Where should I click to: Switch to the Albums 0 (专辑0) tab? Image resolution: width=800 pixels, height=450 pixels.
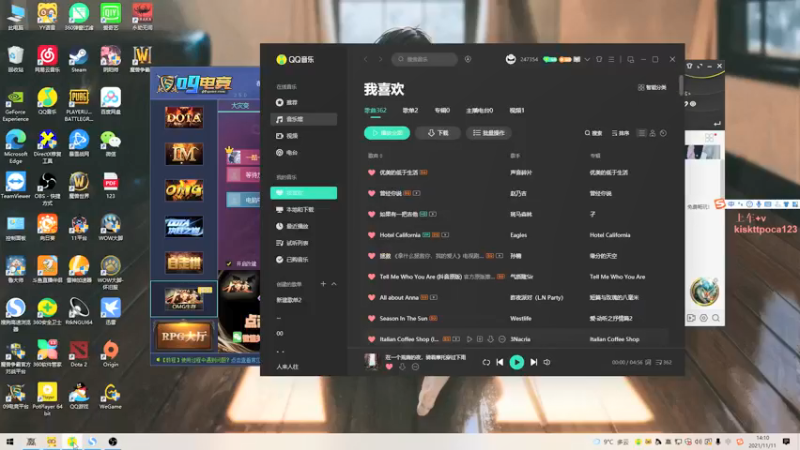[x=442, y=110]
